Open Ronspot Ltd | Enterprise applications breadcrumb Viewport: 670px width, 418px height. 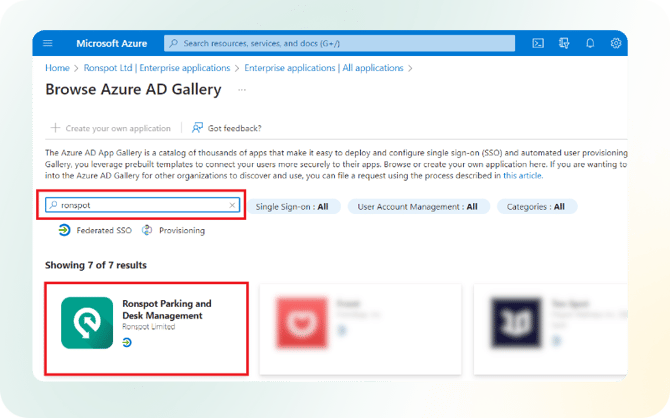pos(157,68)
